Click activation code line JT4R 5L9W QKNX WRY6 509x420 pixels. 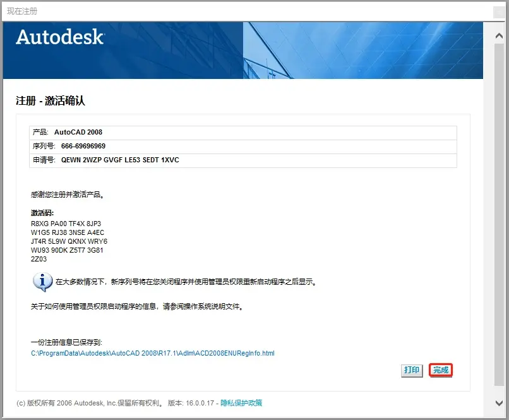click(x=69, y=241)
